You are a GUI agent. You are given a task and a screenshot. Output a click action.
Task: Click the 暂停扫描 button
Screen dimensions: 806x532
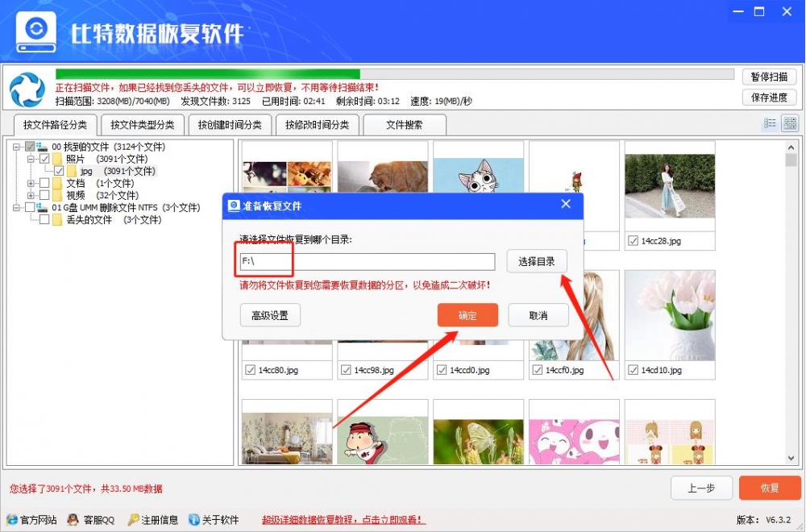(769, 77)
